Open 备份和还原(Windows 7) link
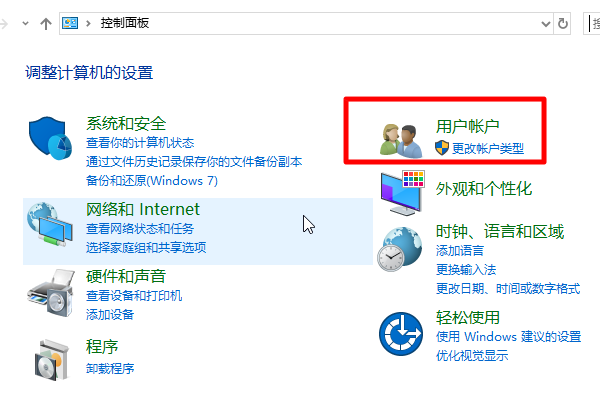 click(152, 180)
